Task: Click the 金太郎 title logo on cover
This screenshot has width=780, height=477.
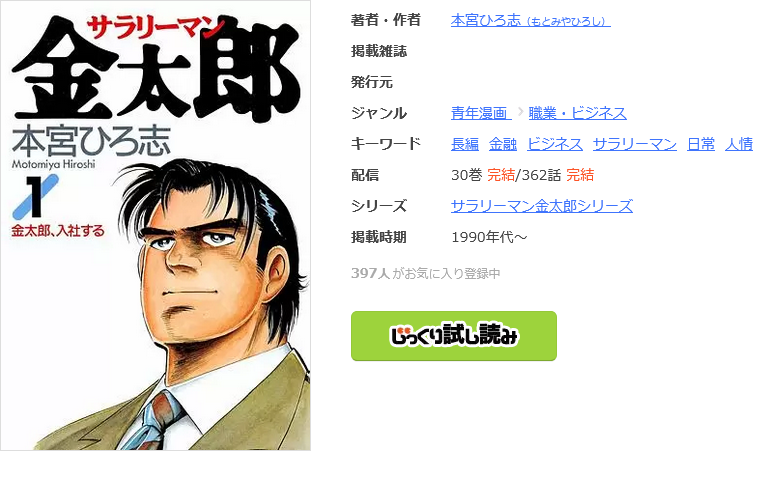Action: 157,72
